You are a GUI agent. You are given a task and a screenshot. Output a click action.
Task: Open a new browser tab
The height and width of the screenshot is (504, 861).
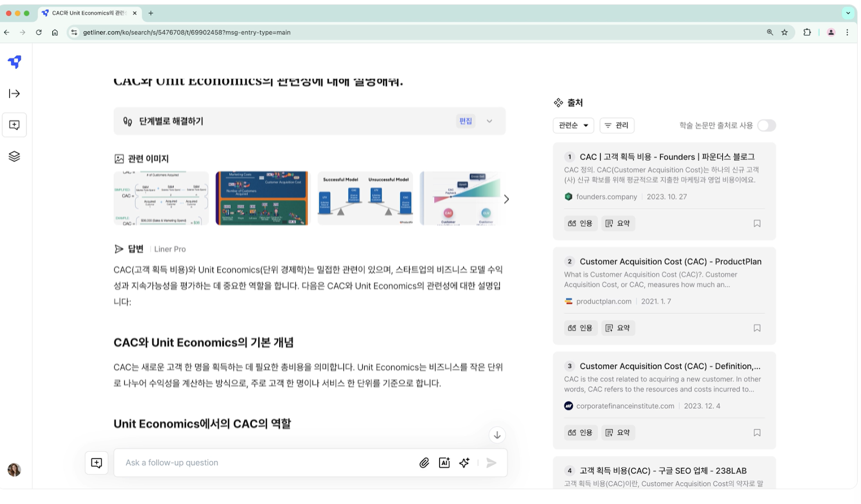click(x=151, y=13)
